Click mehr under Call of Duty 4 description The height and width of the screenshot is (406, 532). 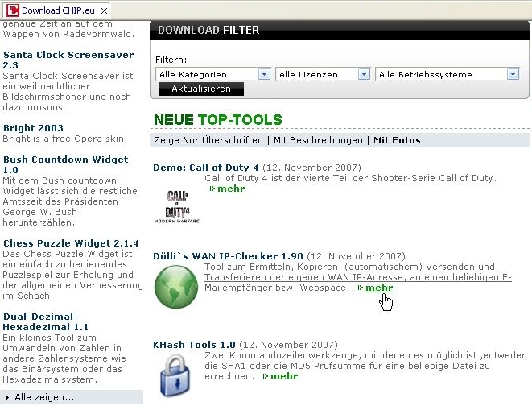click(231, 188)
